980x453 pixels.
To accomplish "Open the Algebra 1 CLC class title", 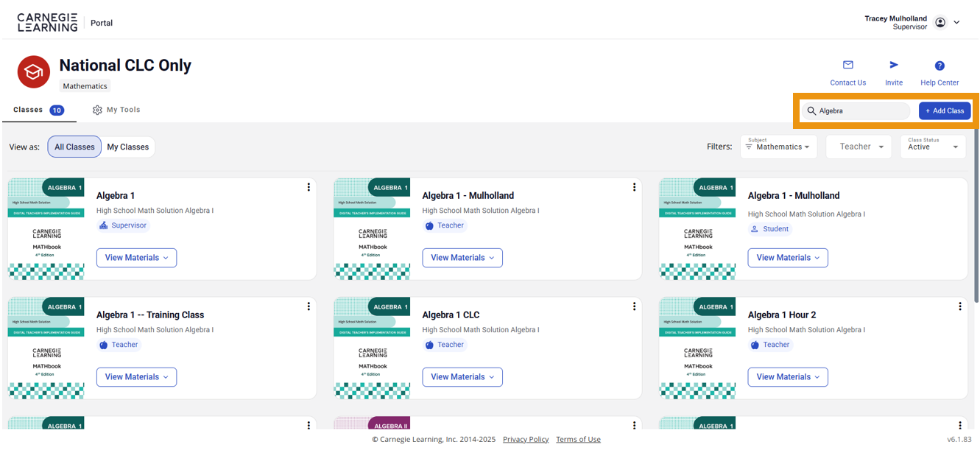I will click(451, 315).
